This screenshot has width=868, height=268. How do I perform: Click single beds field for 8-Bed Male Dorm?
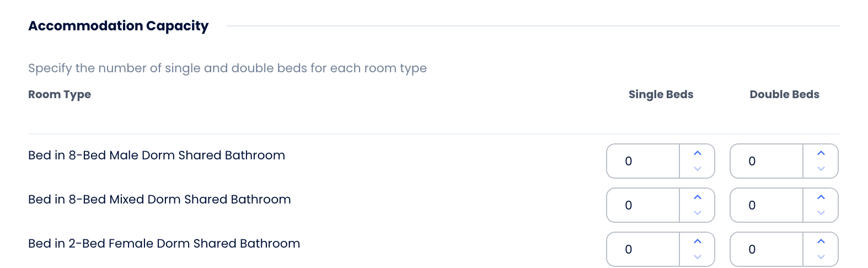(643, 161)
